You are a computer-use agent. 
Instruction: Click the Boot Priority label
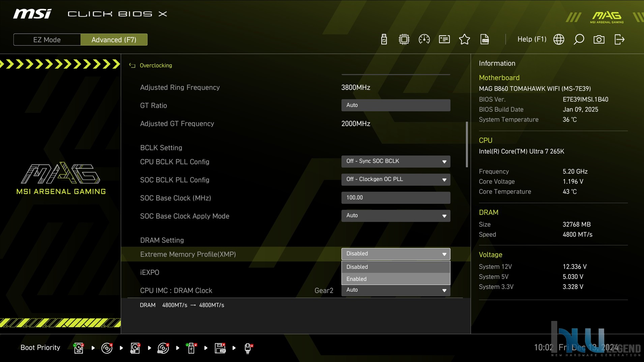(40, 348)
